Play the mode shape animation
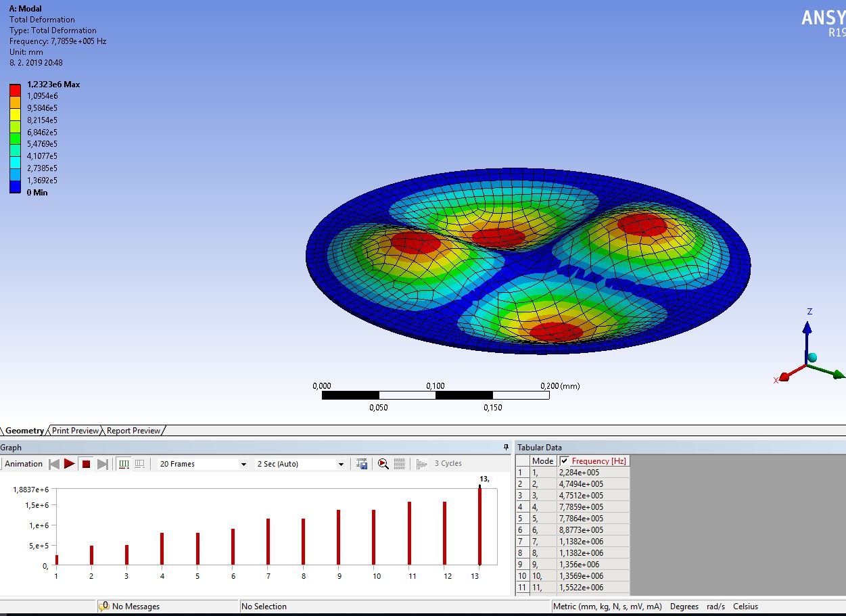 coord(70,464)
